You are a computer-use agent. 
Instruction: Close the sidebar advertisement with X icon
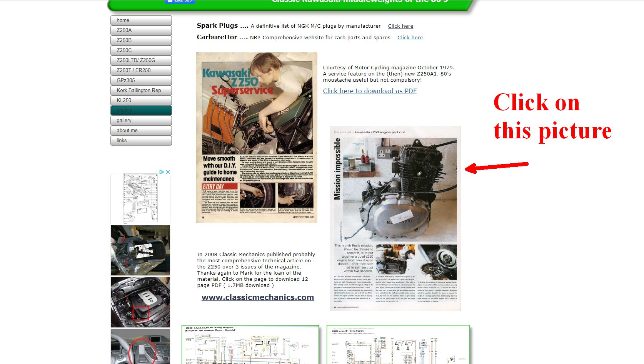coord(168,172)
